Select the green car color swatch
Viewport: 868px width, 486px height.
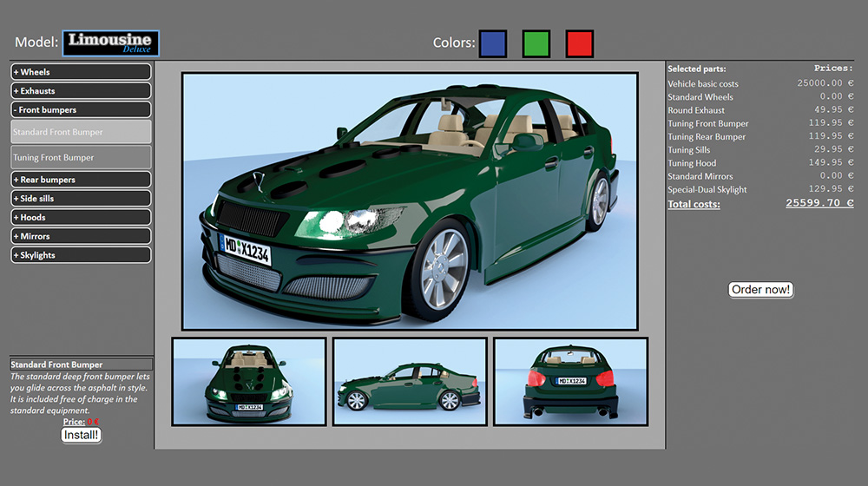coord(536,43)
